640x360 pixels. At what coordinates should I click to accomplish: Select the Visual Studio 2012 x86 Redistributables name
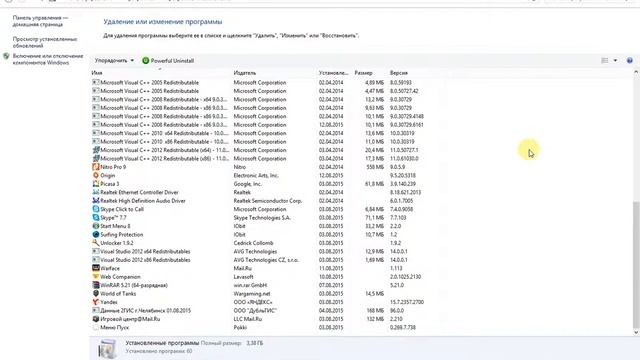click(145, 260)
